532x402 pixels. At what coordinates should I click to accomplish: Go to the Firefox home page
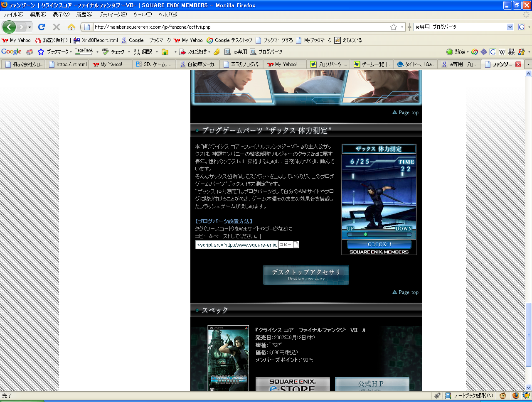coord(71,27)
